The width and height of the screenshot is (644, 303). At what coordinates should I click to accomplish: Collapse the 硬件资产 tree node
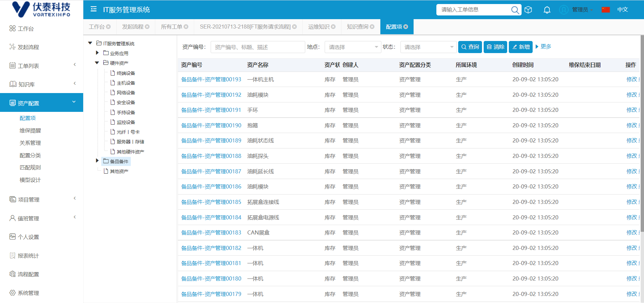pyautogui.click(x=97, y=63)
